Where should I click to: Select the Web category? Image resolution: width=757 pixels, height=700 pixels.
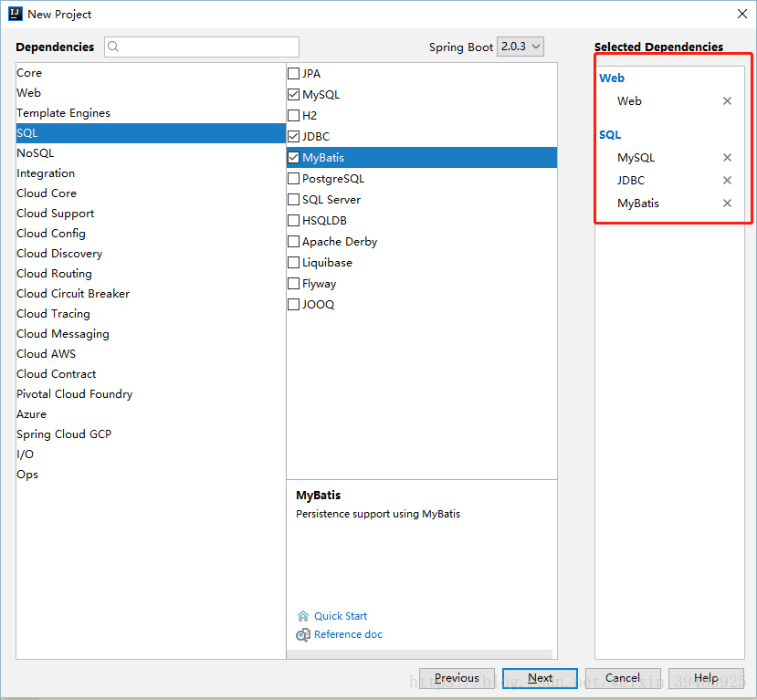(151, 92)
